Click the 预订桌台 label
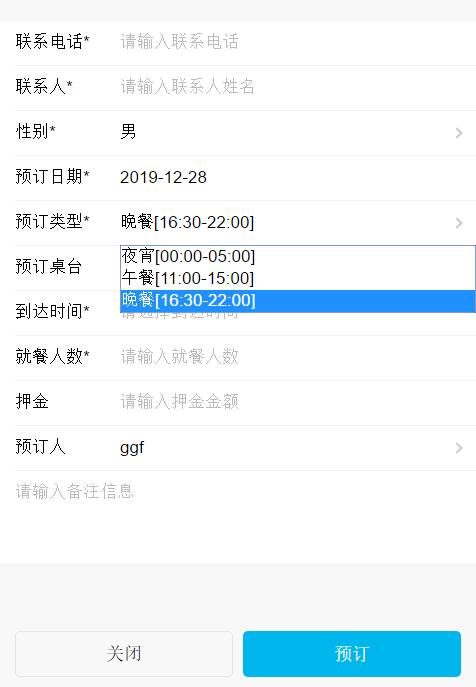The height and width of the screenshot is (687, 476). [49, 266]
